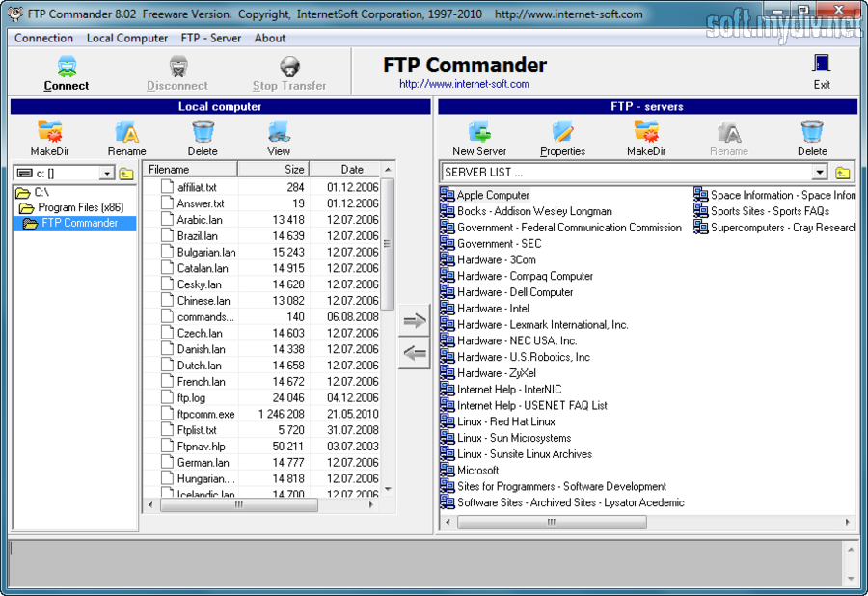Click download left-arrow transfer button
Viewport: 868px width, 596px height.
414,353
